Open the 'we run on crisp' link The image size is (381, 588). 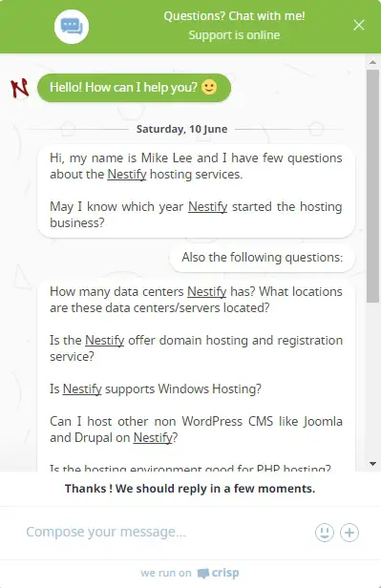190,573
